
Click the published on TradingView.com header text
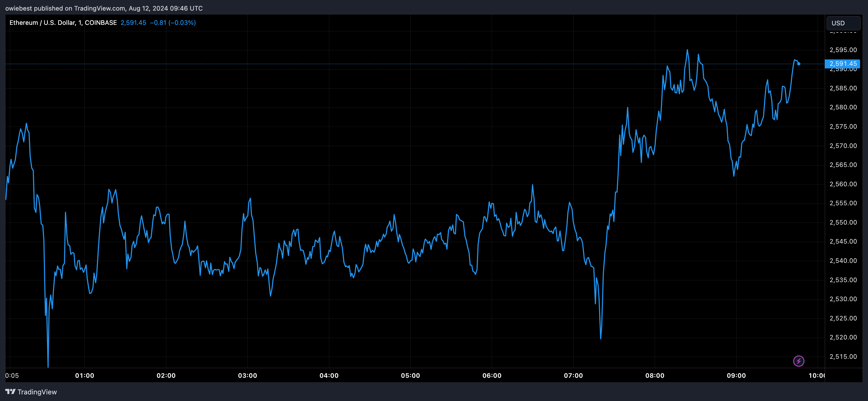click(104, 8)
